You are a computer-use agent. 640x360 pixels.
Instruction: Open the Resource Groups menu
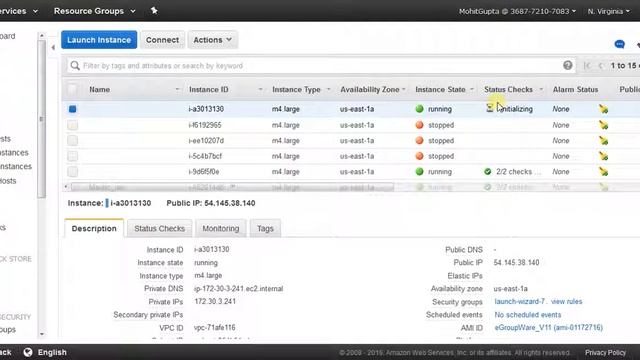click(x=94, y=11)
